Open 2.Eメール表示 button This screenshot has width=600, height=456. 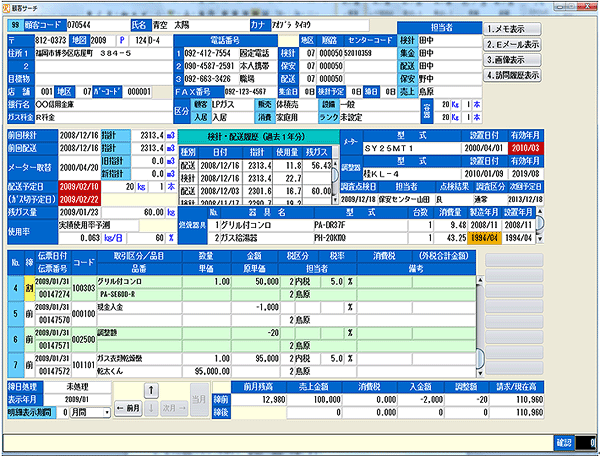click(512, 44)
